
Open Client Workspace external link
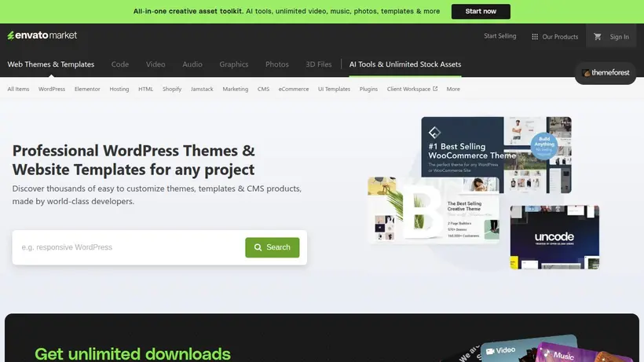412,89
